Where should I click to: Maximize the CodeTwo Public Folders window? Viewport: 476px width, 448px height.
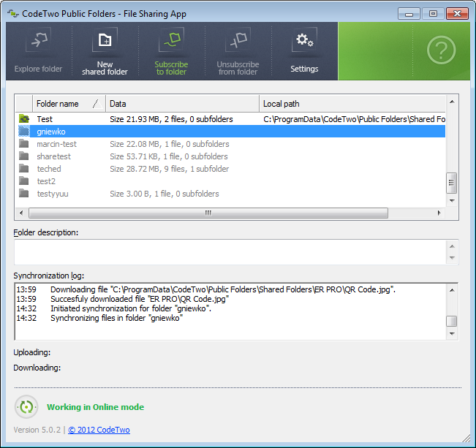click(x=433, y=14)
